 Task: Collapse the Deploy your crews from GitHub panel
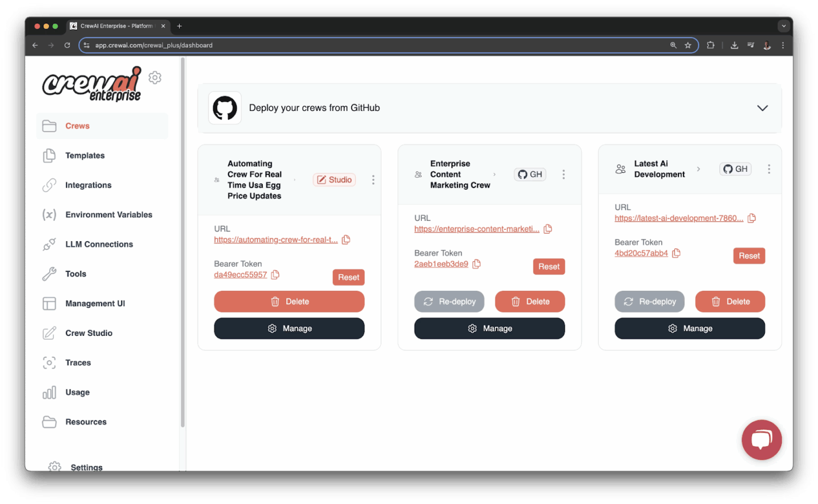point(762,107)
